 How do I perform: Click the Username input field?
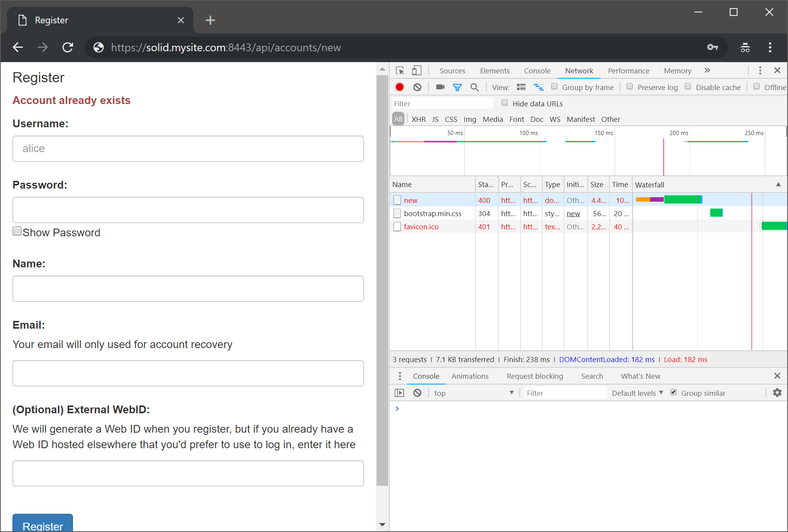pos(188,149)
